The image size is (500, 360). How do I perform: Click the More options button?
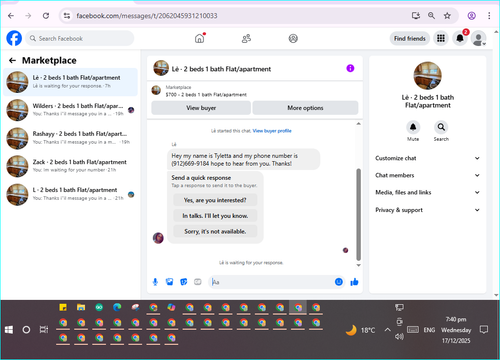(305, 108)
